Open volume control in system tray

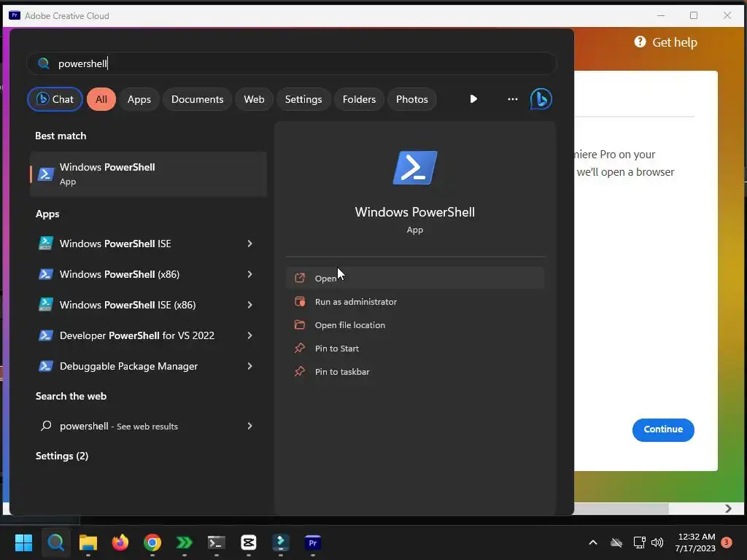tap(657, 542)
